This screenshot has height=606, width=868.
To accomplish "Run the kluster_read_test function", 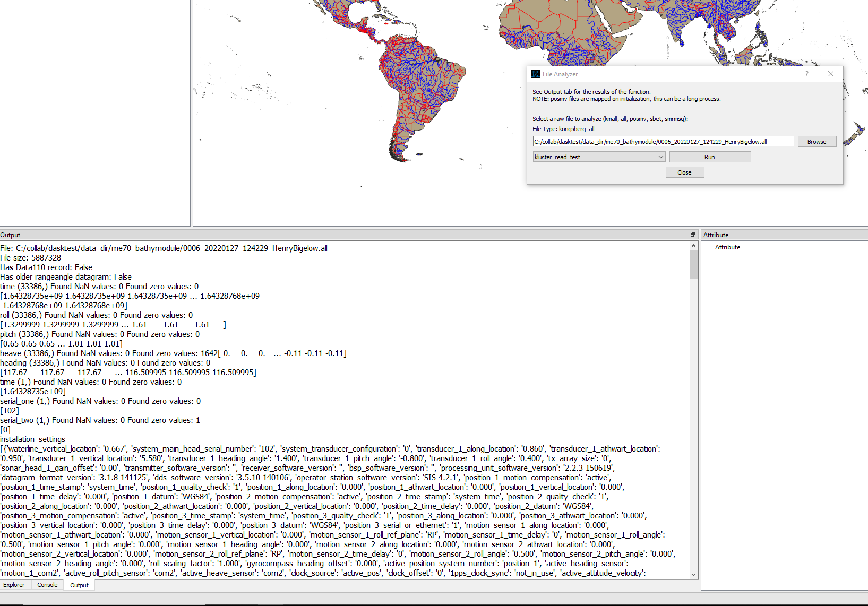I will tap(709, 157).
